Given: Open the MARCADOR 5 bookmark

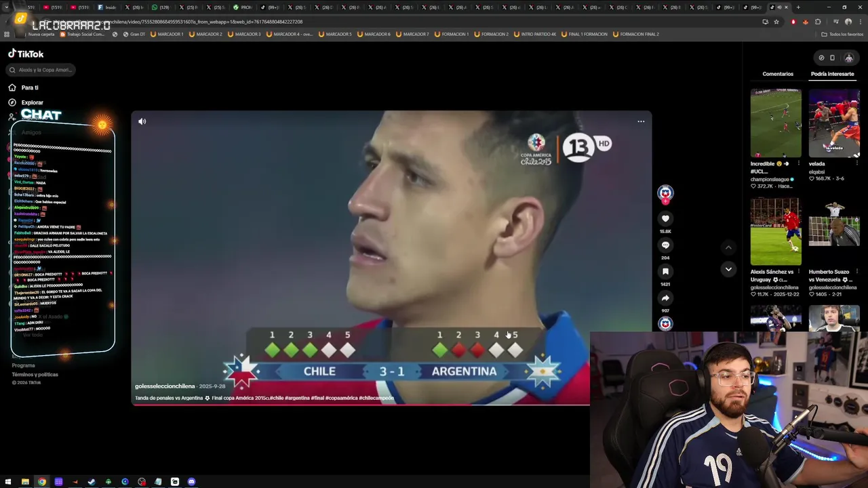Looking at the screenshot, I should coord(336,34).
